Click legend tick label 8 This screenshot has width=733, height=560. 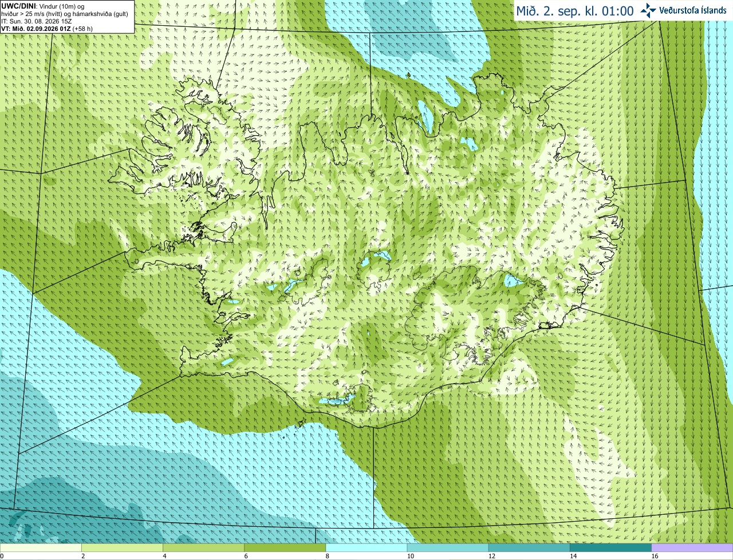pyautogui.click(x=328, y=556)
